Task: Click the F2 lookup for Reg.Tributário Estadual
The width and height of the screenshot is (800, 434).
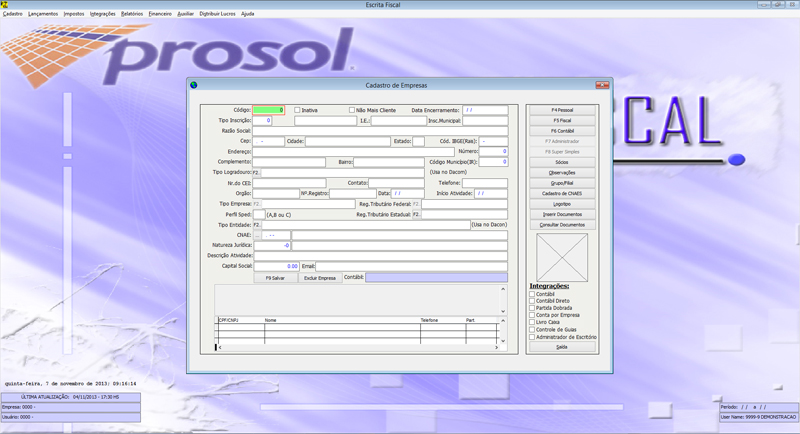Action: [x=416, y=215]
